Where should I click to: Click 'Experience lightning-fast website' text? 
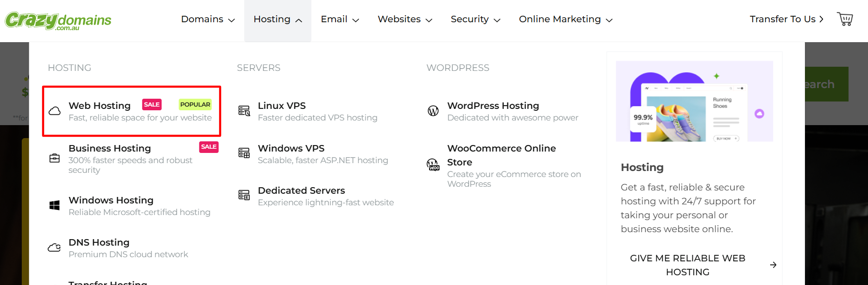point(326,203)
